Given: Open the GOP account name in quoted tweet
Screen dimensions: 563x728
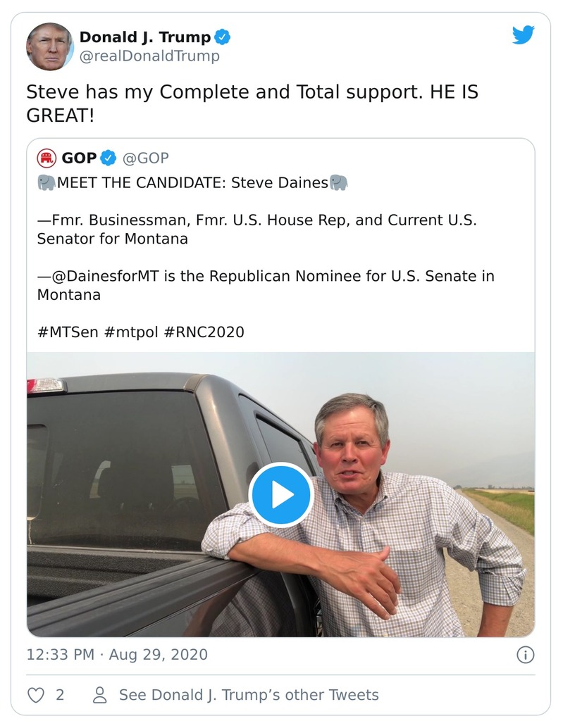Looking at the screenshot, I should [x=79, y=158].
